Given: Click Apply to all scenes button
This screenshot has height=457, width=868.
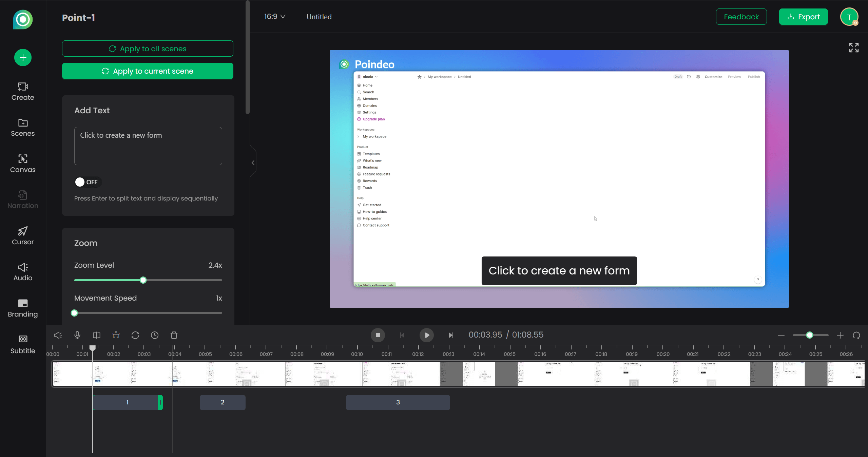Looking at the screenshot, I should pyautogui.click(x=148, y=49).
